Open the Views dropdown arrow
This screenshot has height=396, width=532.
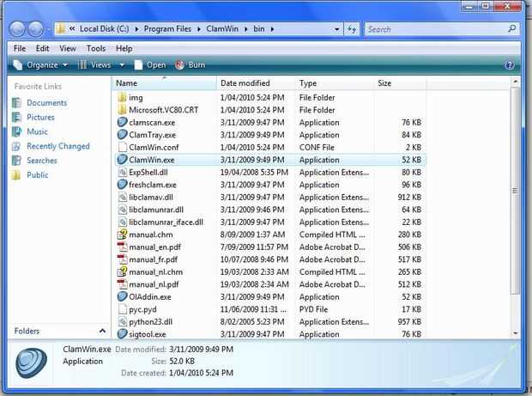point(122,65)
